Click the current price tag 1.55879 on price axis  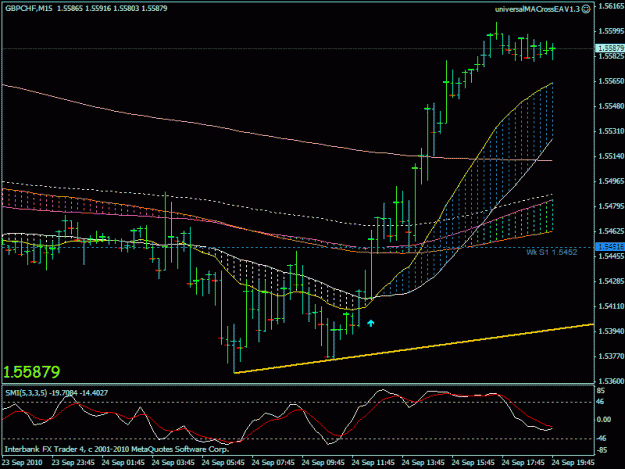[610, 48]
